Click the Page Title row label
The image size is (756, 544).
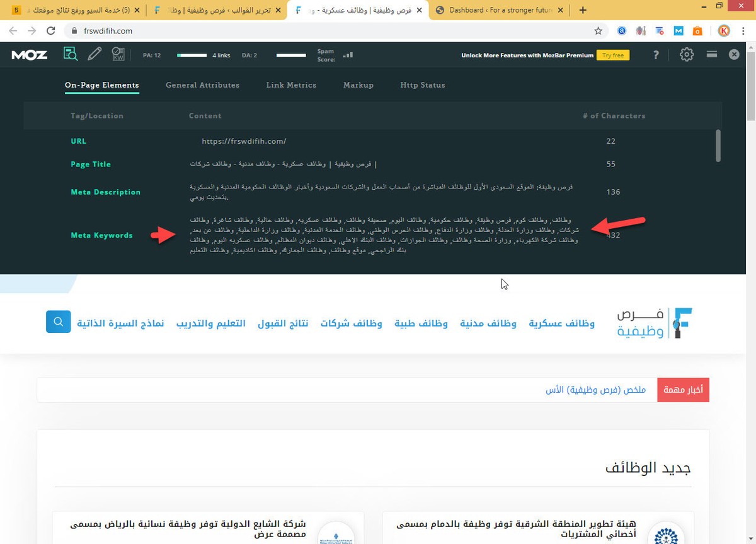tap(91, 165)
